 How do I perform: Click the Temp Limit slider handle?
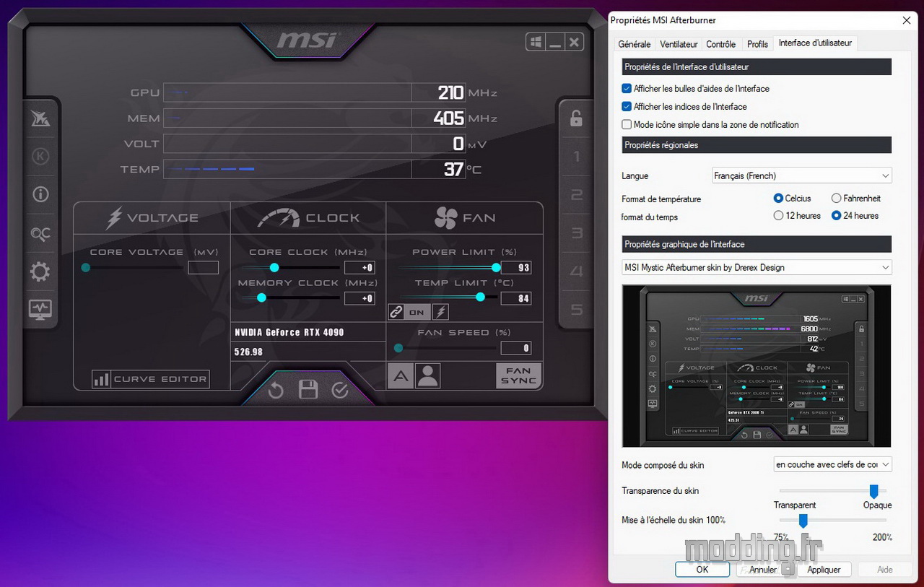pos(480,297)
